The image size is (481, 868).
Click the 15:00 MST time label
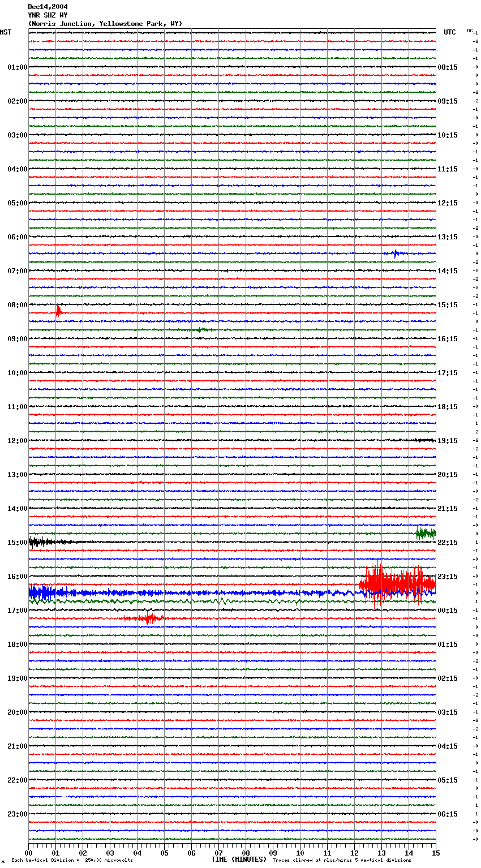point(18,543)
